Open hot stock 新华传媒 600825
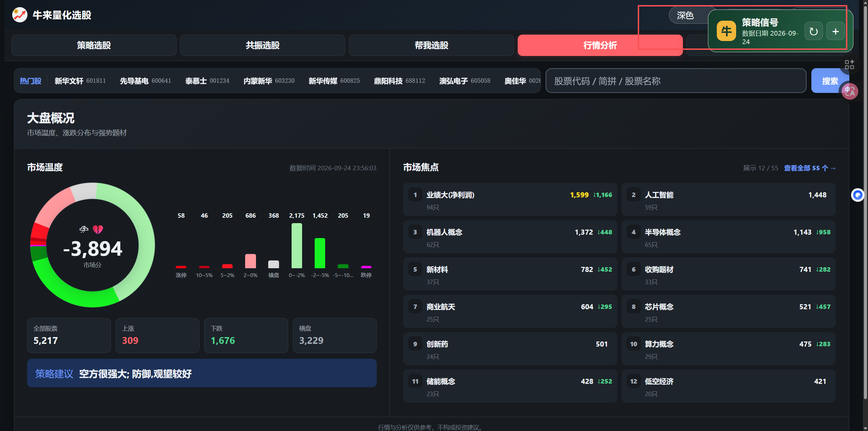The height and width of the screenshot is (431, 868). click(x=334, y=81)
